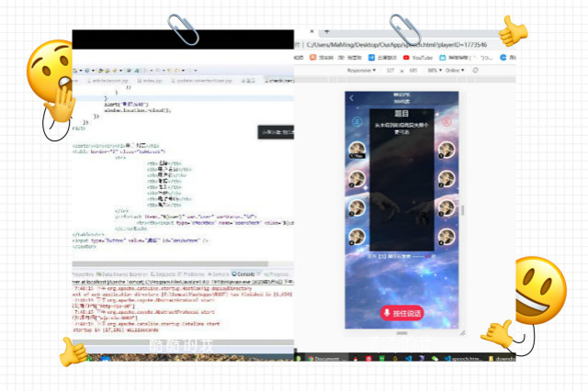
Task: Click the rotate device icon
Action: pos(476,70)
